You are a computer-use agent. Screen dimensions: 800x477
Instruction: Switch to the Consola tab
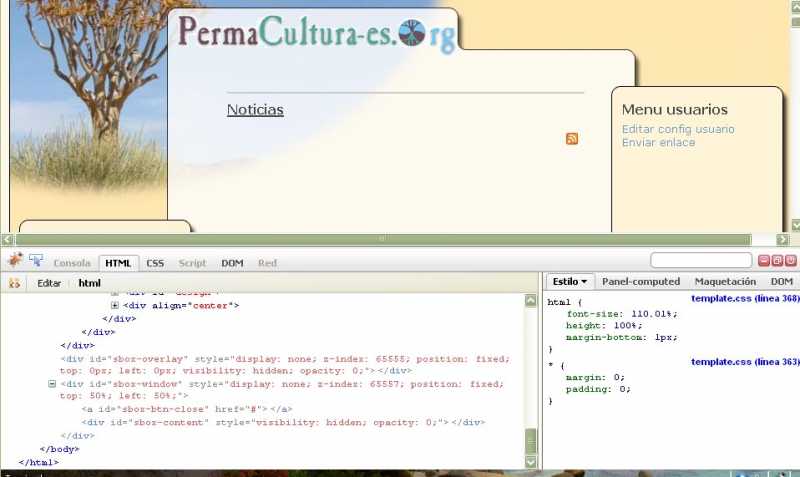click(x=72, y=263)
